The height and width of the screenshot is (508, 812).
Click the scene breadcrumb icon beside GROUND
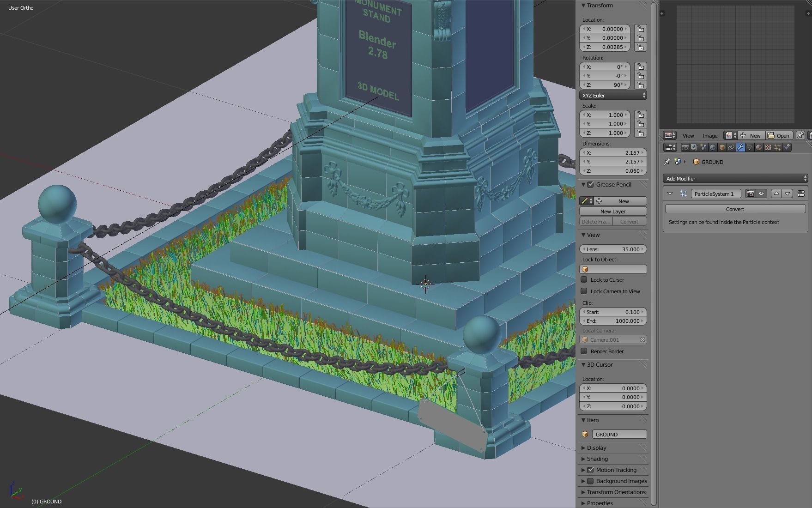tap(678, 162)
